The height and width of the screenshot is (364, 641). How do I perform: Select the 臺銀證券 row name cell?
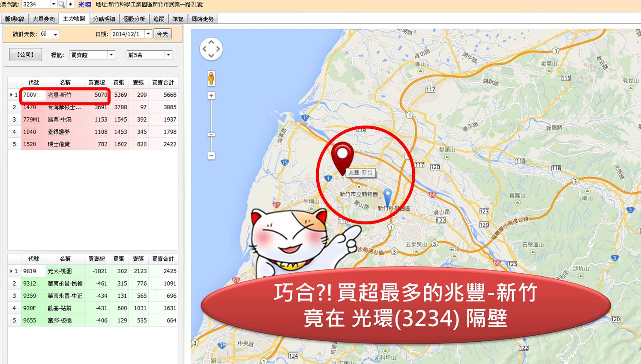click(65, 132)
